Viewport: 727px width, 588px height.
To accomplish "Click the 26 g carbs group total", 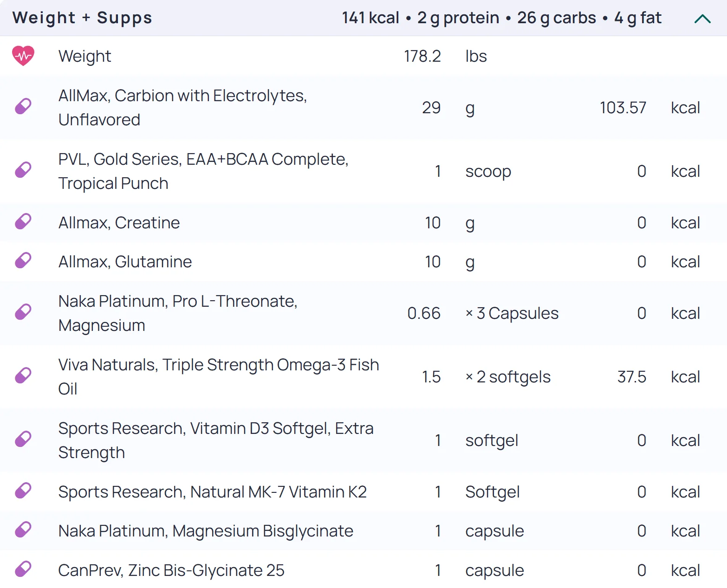I will (x=557, y=18).
